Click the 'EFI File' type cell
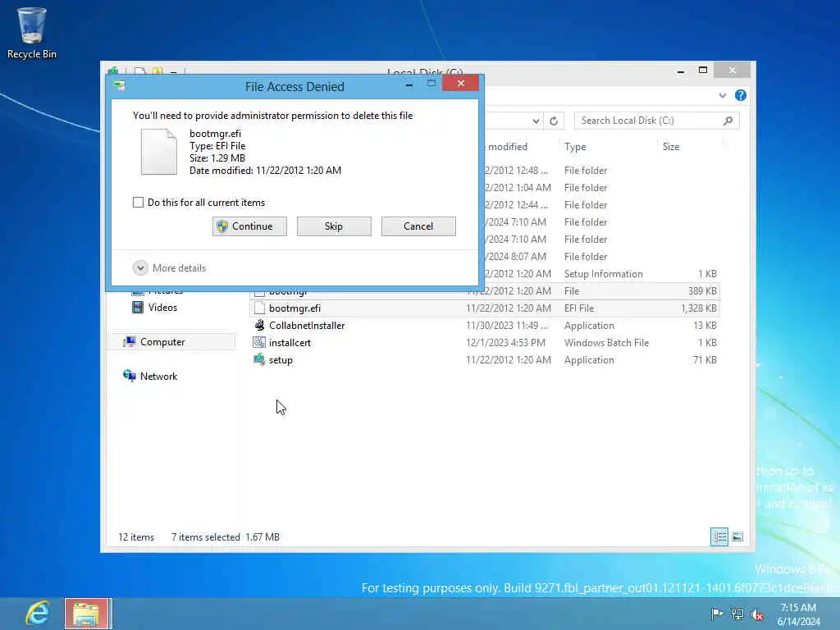This screenshot has height=630, width=840. (579, 308)
